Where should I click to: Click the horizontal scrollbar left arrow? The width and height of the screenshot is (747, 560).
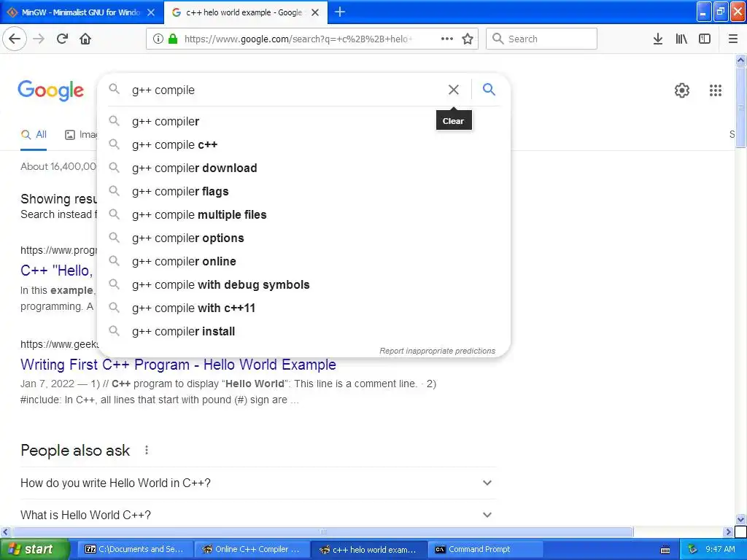[5, 532]
